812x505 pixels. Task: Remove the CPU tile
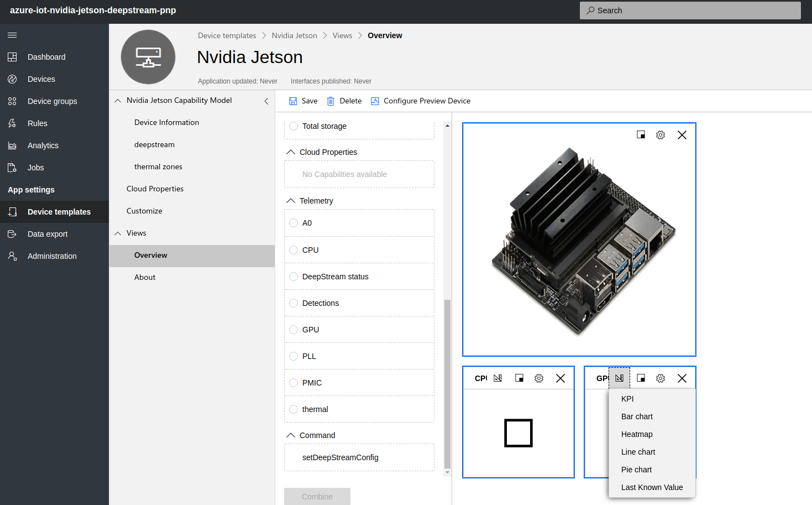(x=560, y=378)
